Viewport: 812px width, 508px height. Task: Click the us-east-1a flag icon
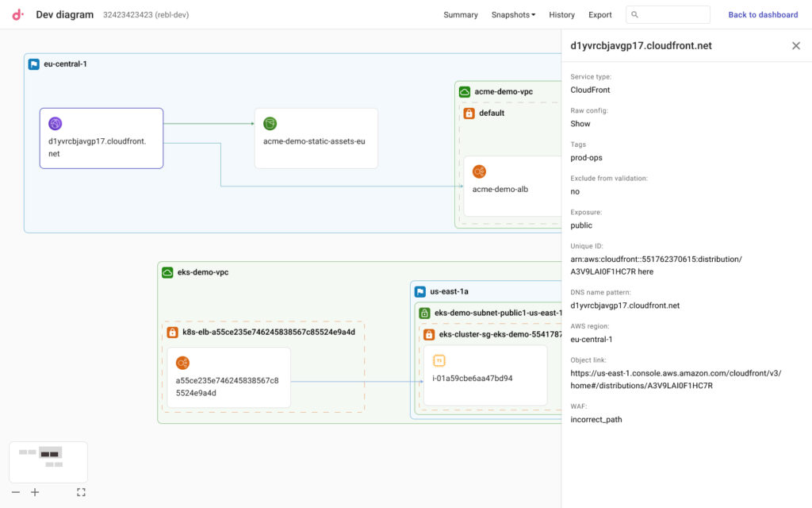coord(420,292)
